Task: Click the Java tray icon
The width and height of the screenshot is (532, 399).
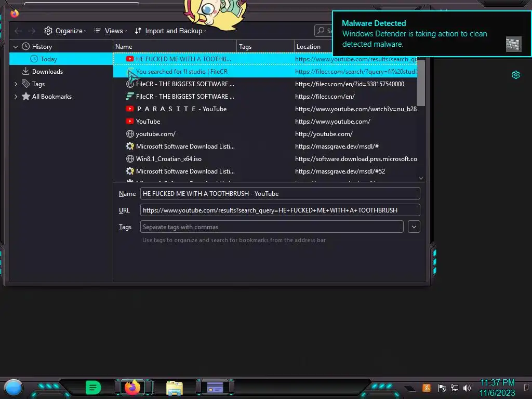Action: 427,388
